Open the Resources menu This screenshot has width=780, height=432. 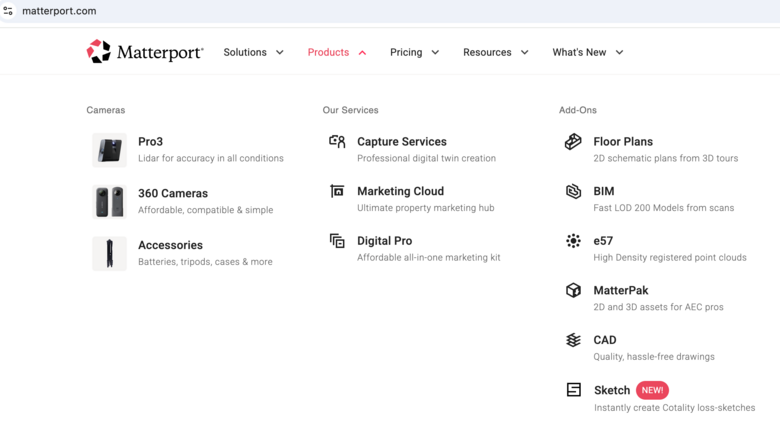click(x=495, y=52)
